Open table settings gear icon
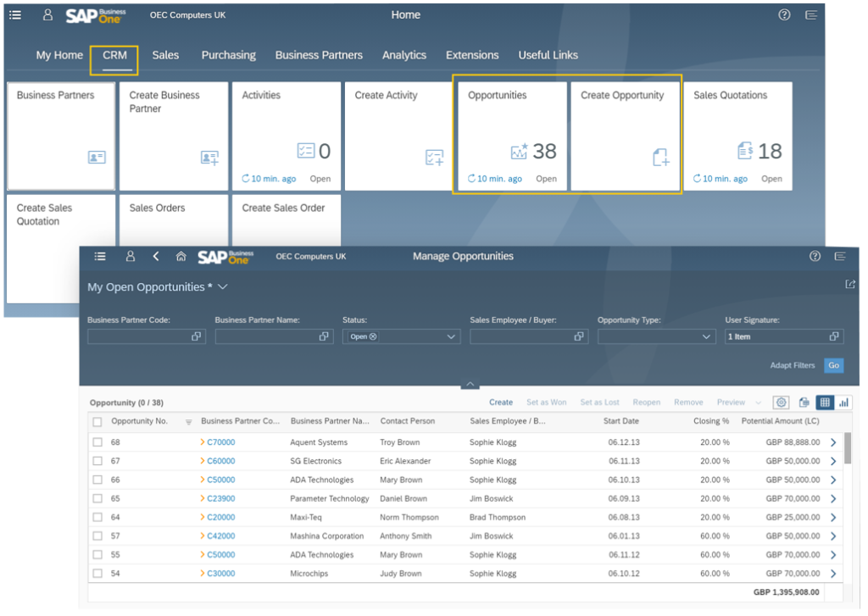 pos(781,402)
